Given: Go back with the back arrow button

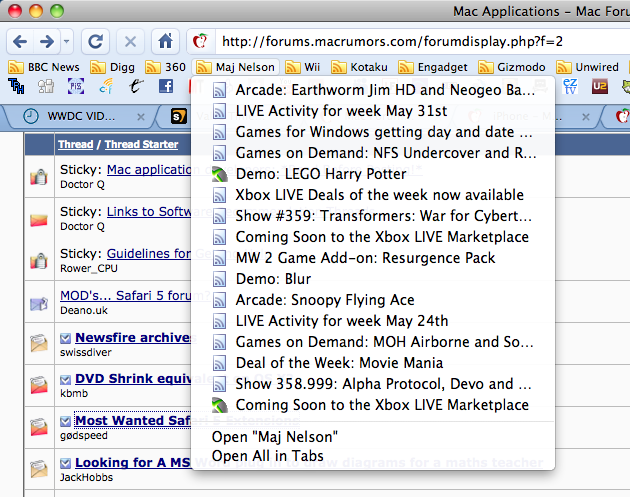Looking at the screenshot, I should point(20,41).
